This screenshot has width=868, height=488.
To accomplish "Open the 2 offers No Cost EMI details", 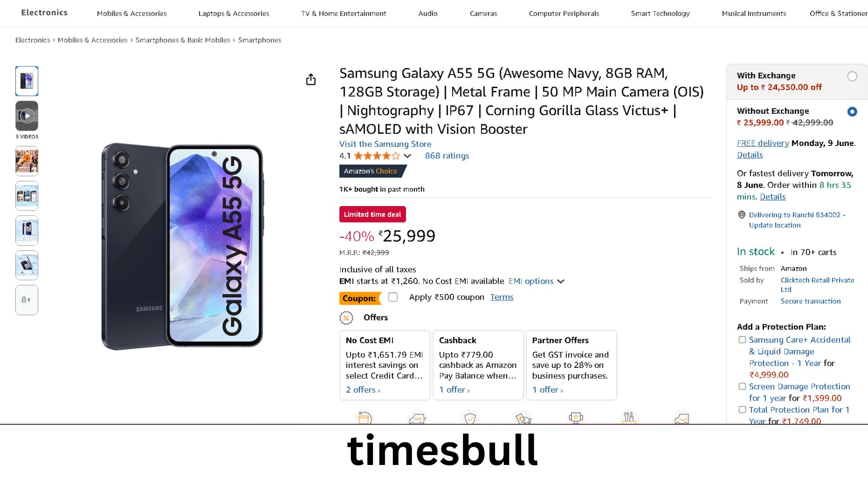I will click(x=363, y=390).
